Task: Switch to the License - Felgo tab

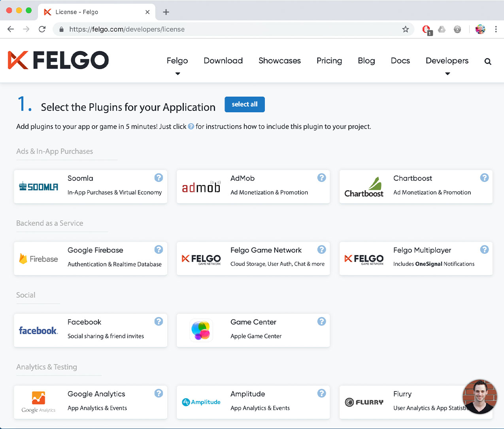Action: (97, 12)
